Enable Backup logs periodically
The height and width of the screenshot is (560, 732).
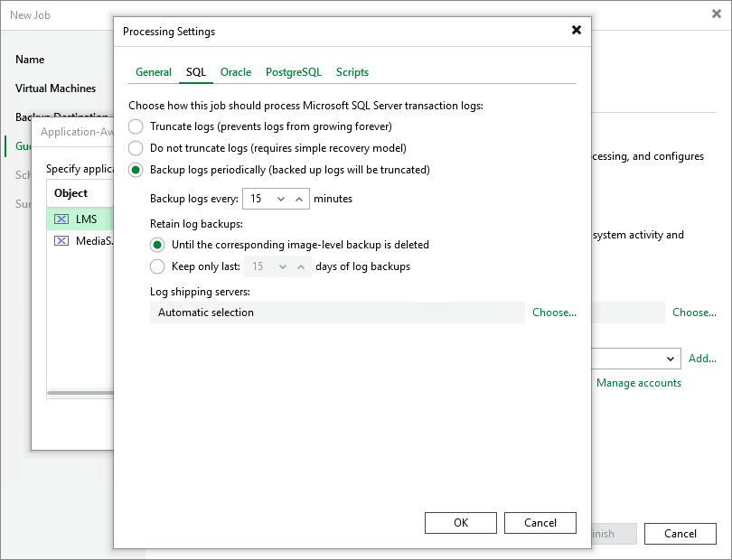pos(136,170)
